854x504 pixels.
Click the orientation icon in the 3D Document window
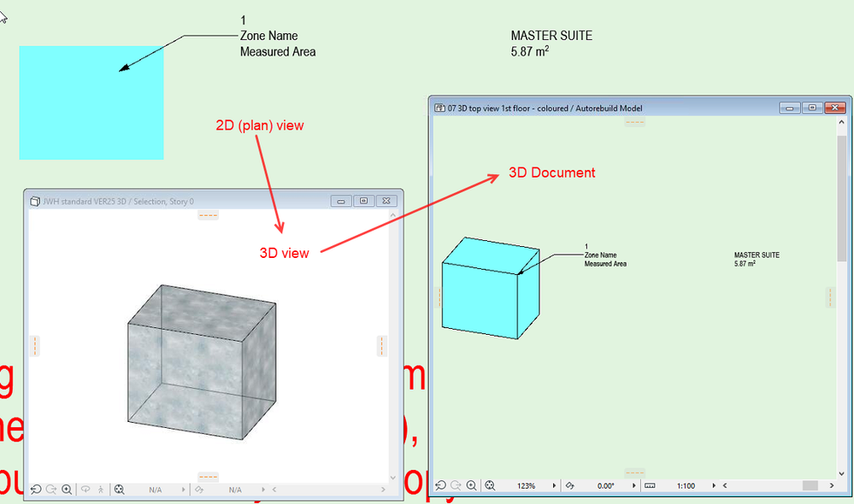point(569,485)
